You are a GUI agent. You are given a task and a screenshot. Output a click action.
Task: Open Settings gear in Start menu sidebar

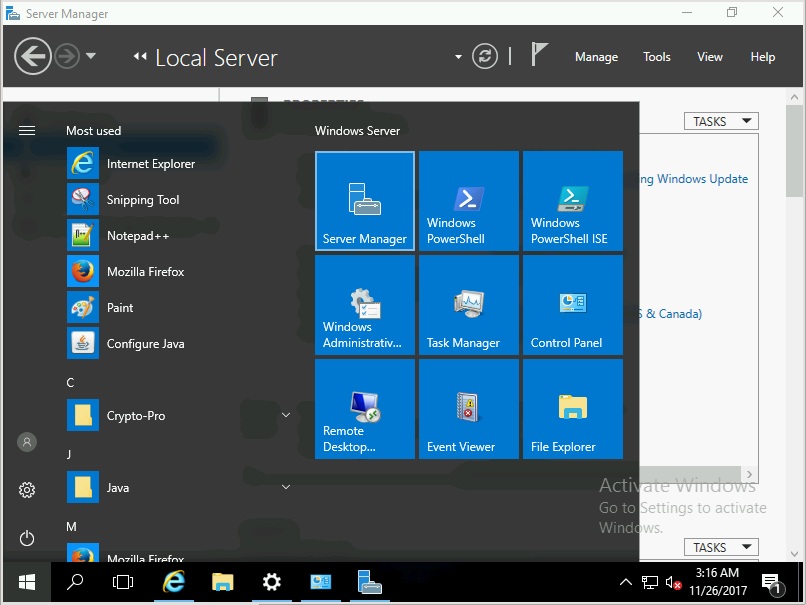pyautogui.click(x=27, y=490)
